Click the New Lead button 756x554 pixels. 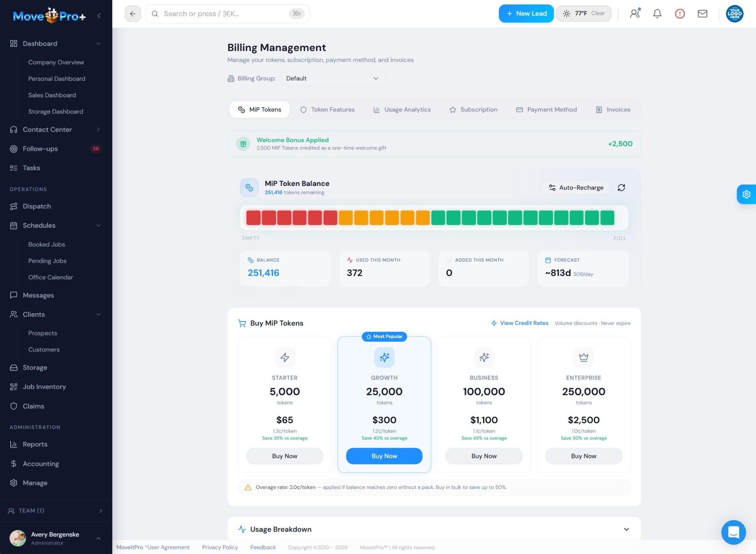pos(526,14)
